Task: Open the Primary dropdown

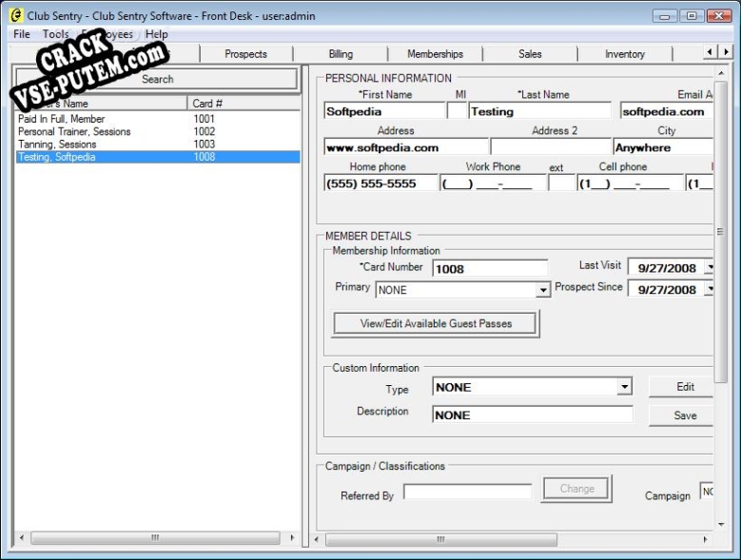Action: (x=543, y=290)
